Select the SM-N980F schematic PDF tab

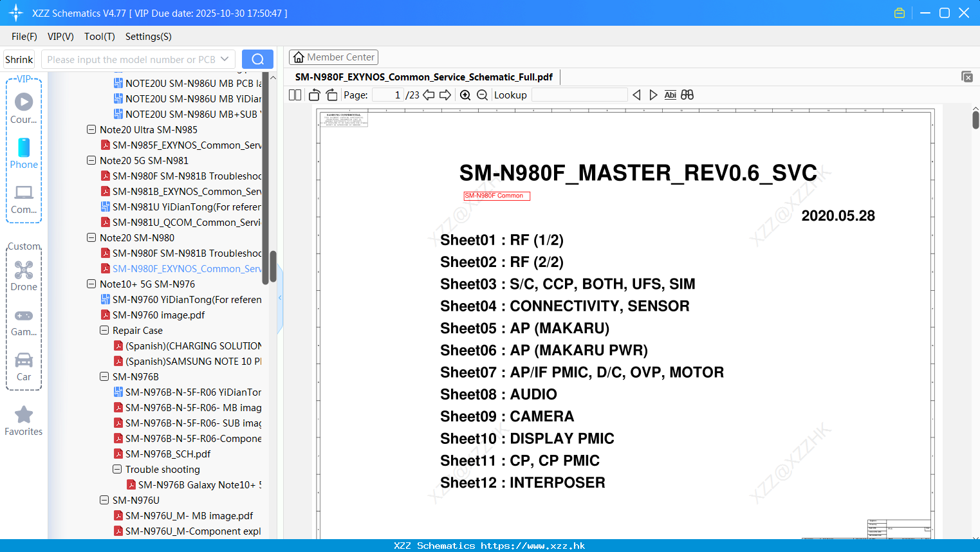coord(424,77)
